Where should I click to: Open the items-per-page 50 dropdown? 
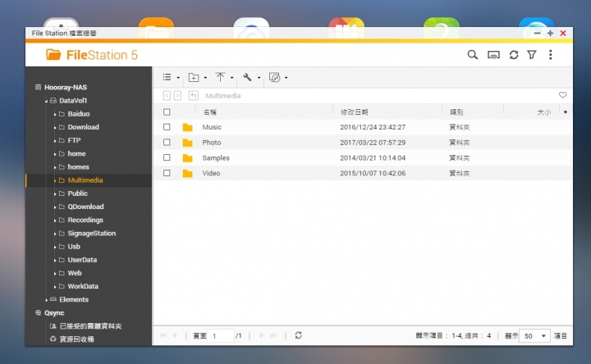(x=534, y=336)
